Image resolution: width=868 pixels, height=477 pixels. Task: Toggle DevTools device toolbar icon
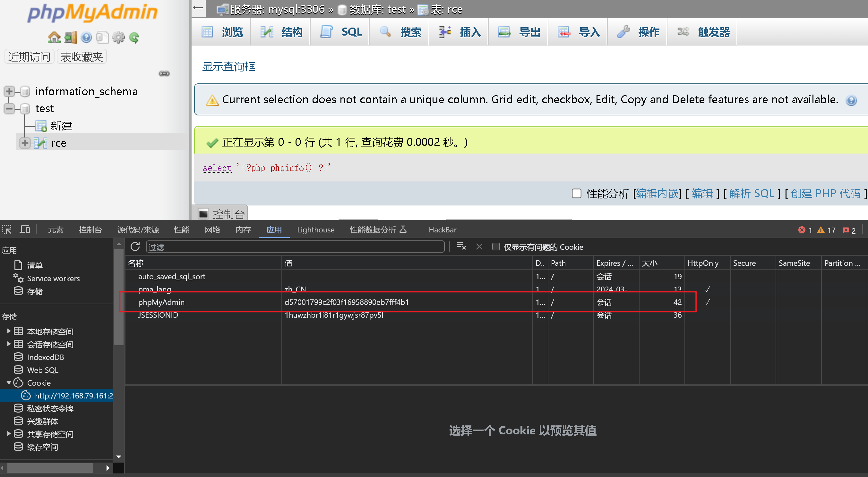click(x=25, y=230)
